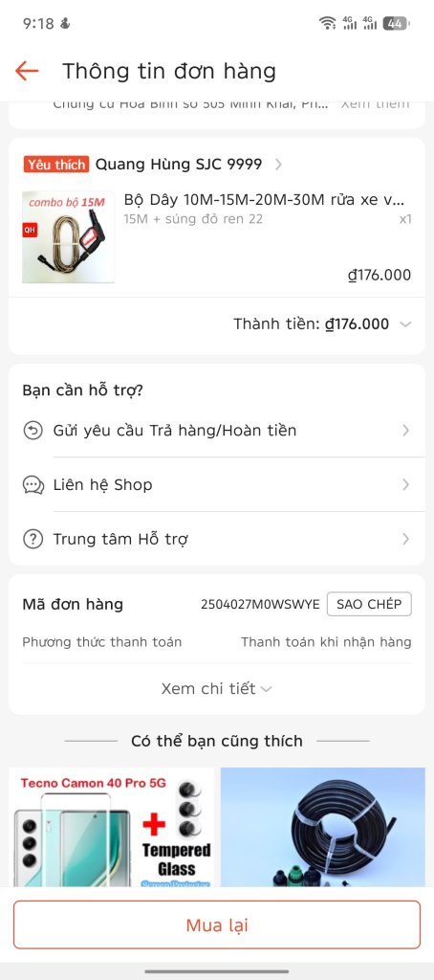
Task: Tap the battery indicator in status bar
Action: tap(395, 24)
